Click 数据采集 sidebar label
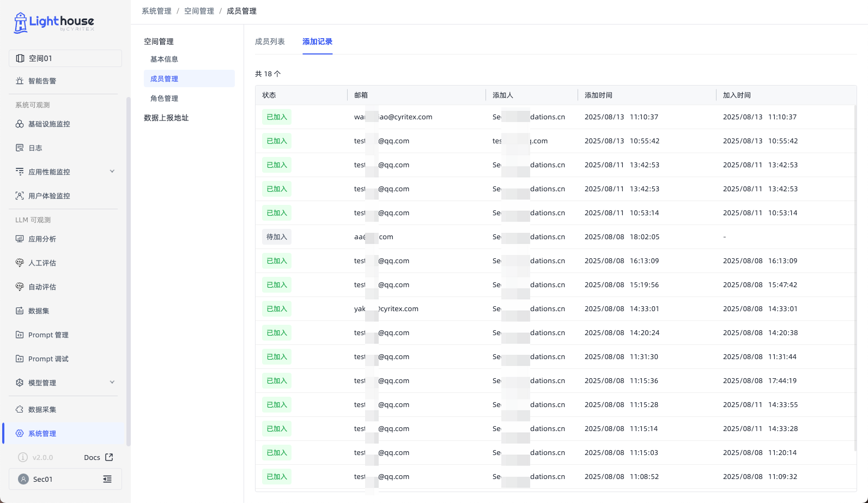The width and height of the screenshot is (868, 503). click(x=42, y=409)
